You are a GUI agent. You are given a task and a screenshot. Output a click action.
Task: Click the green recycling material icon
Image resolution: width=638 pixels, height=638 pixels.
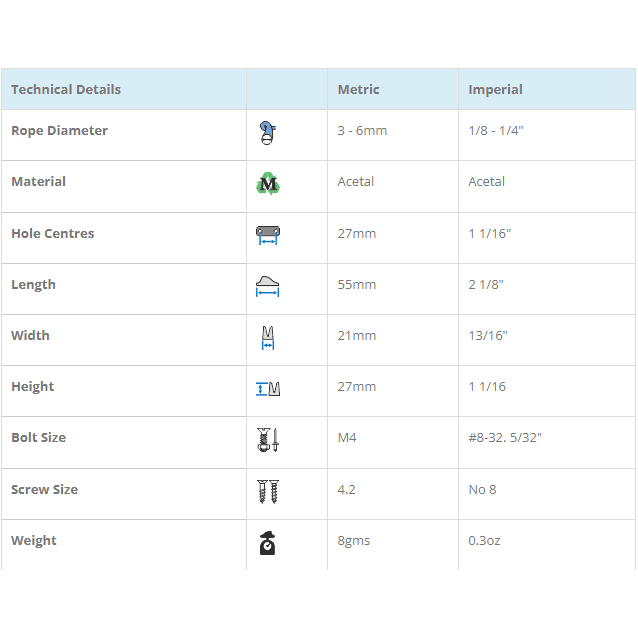(x=267, y=184)
